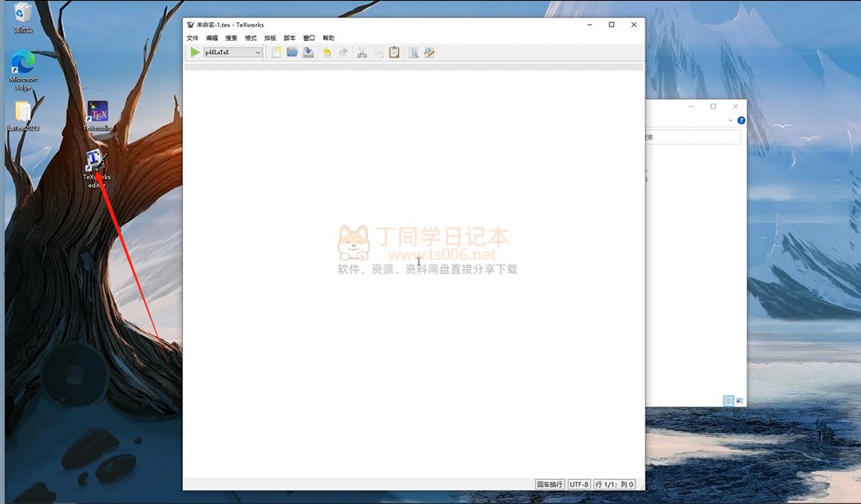The height and width of the screenshot is (504, 861).
Task: Click the TeXworks title bar app icon
Action: click(191, 25)
